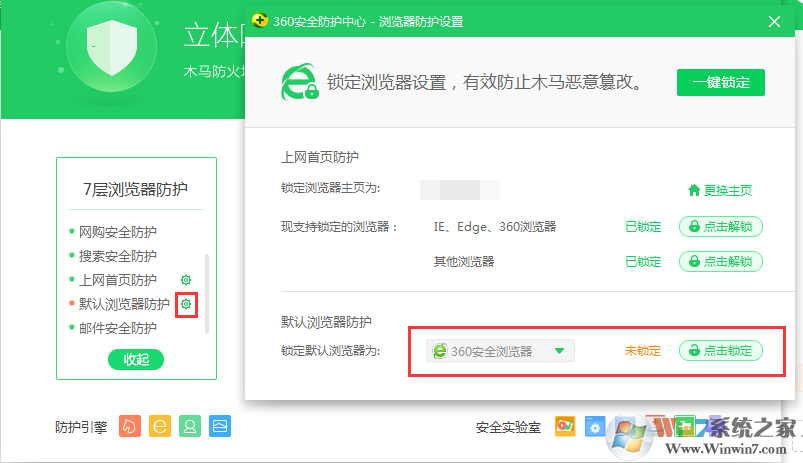Select 上网首页防护 list item
This screenshot has width=803, height=463.
(x=118, y=280)
